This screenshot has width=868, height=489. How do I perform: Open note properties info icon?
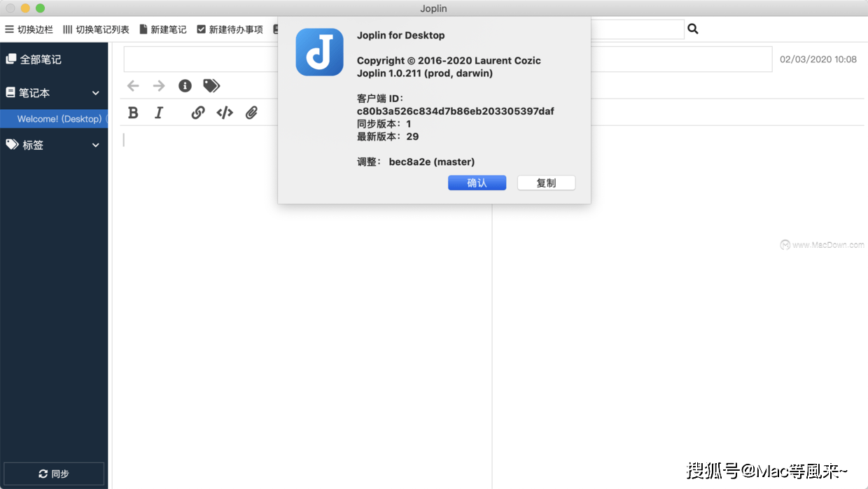tap(185, 85)
